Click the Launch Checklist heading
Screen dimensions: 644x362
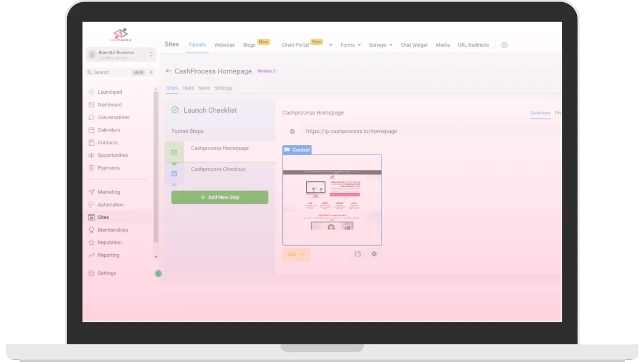tap(210, 110)
